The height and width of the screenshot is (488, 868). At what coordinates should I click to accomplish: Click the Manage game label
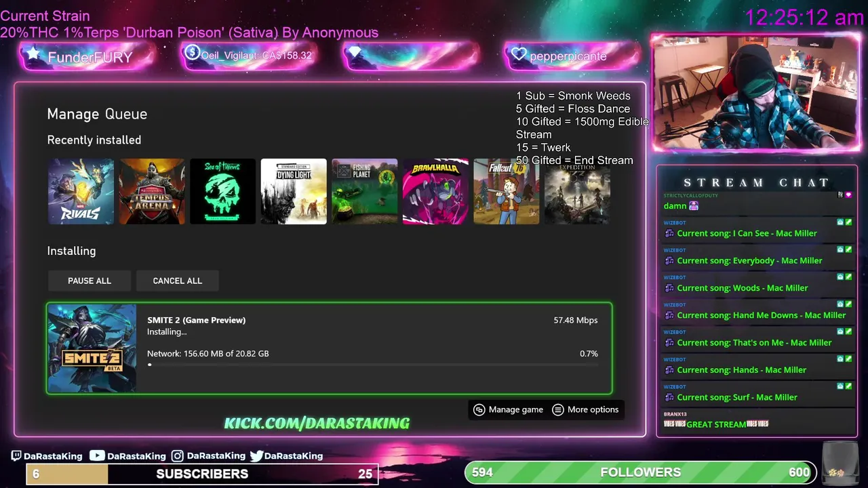pos(516,409)
